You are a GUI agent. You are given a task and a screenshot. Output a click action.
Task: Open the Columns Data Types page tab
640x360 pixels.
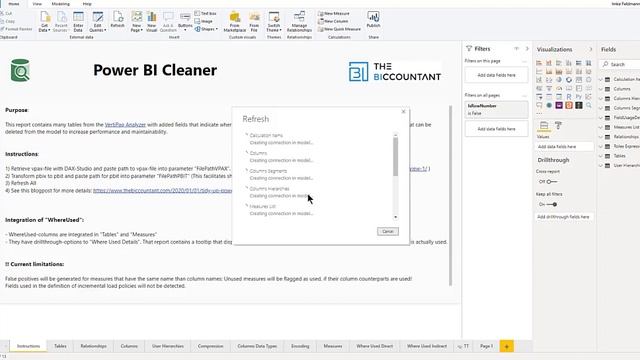click(x=257, y=346)
